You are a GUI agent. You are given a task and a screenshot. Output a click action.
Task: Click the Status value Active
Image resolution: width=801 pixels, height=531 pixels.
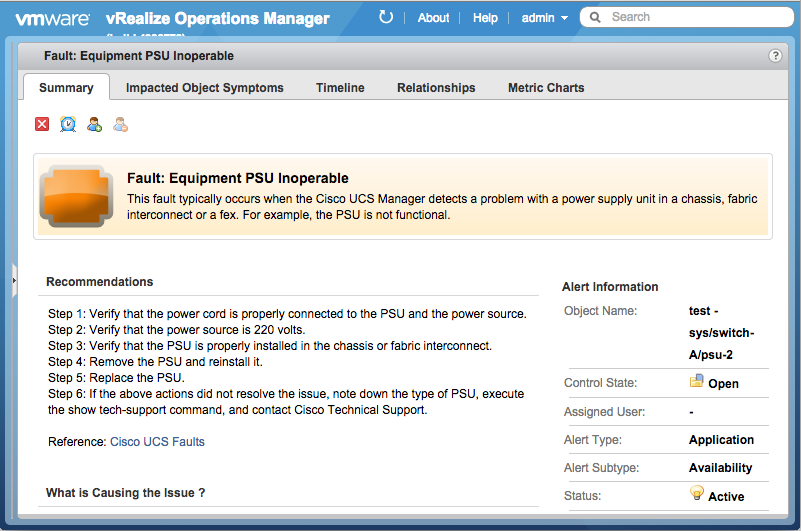[726, 496]
